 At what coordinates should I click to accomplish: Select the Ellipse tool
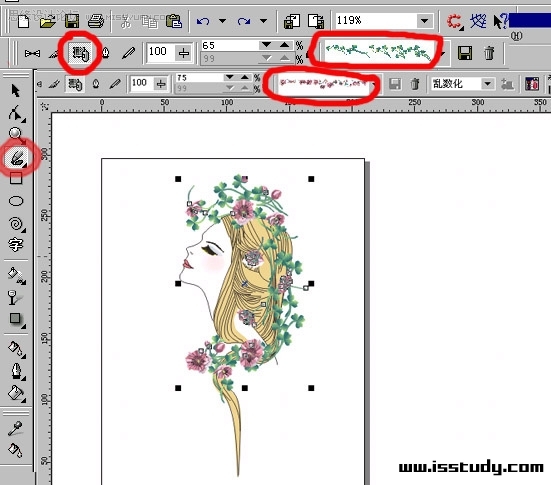(x=16, y=201)
